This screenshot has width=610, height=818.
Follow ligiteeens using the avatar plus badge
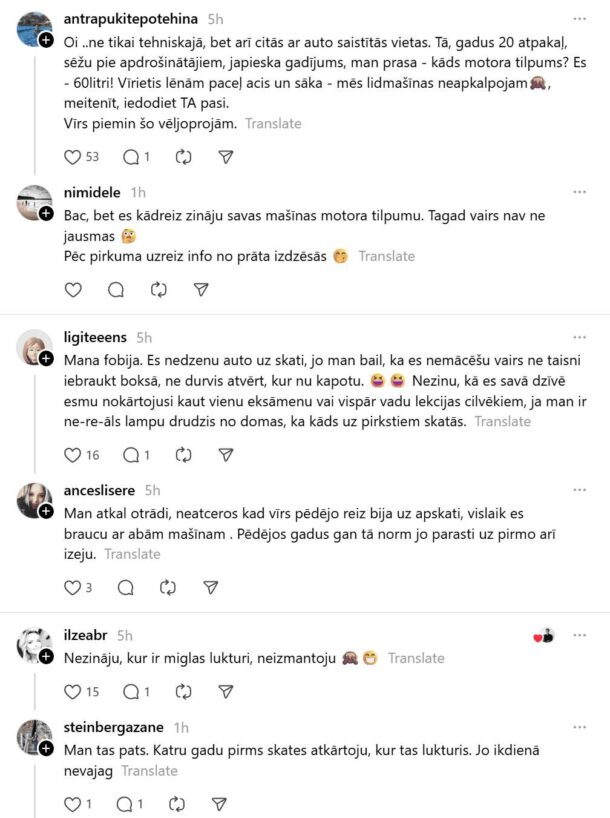coord(46,359)
